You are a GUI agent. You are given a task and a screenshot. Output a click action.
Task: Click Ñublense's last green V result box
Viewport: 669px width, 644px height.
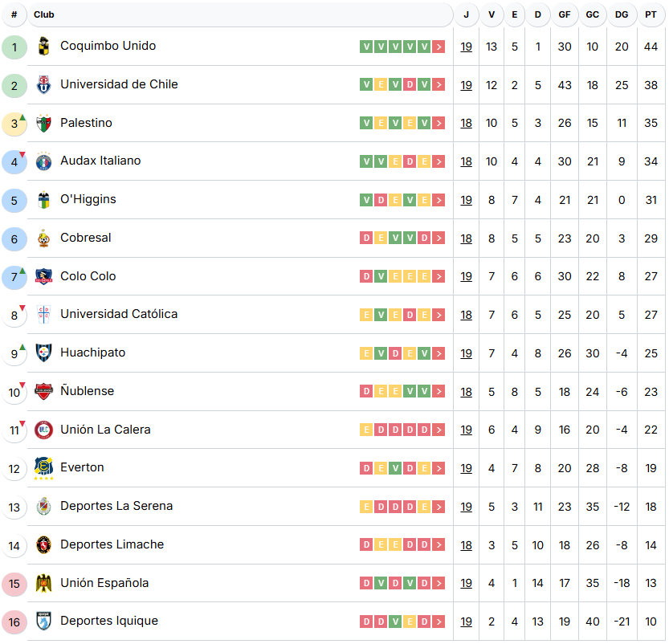424,392
